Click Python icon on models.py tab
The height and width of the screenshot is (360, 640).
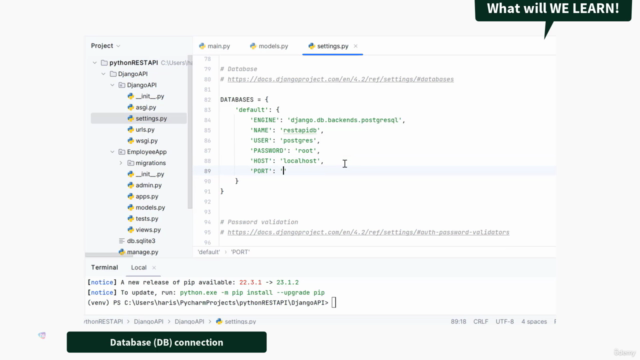point(253,46)
